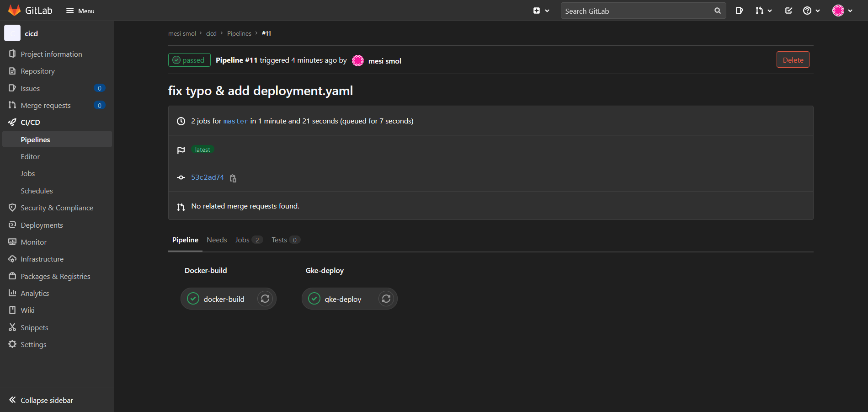Viewport: 868px width, 412px height.
Task: Open Project information in sidebar
Action: tap(57, 54)
